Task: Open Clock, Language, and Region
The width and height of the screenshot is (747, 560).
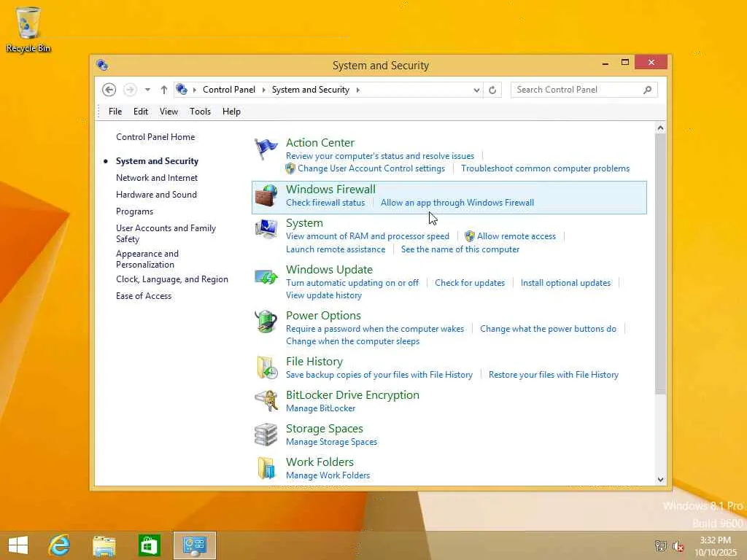Action: coord(172,279)
